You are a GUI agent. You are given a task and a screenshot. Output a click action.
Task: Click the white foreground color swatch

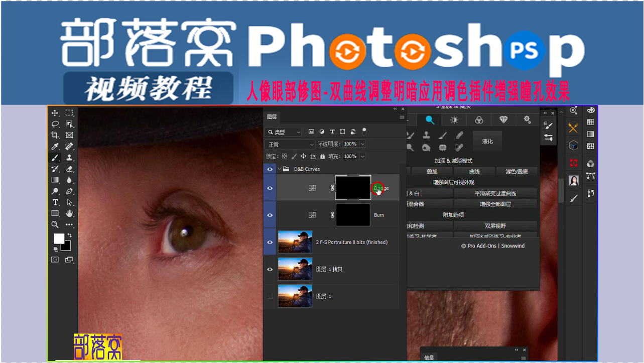pos(59,238)
